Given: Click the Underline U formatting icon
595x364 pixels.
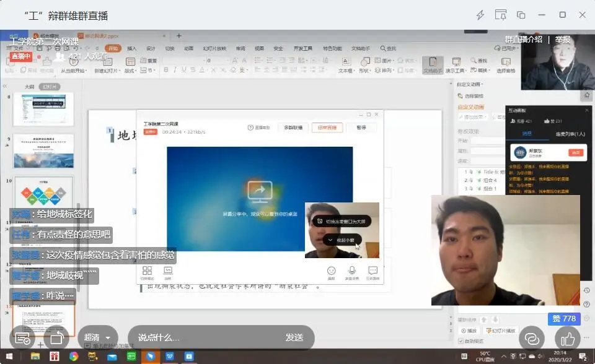Looking at the screenshot, I should click(x=184, y=70).
